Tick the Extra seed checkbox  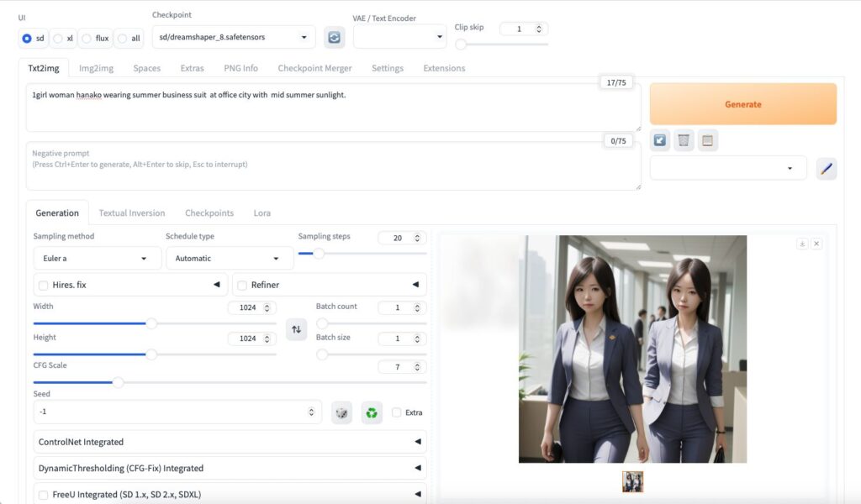(397, 412)
